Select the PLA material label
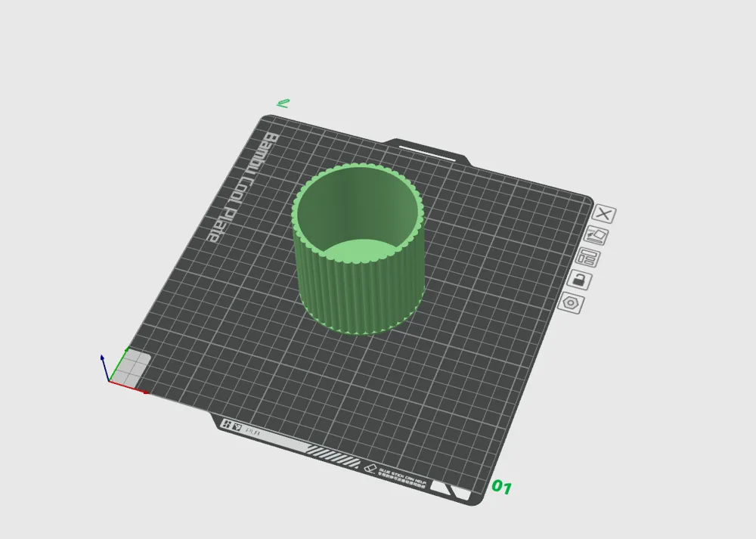The width and height of the screenshot is (756, 539). pos(253,431)
